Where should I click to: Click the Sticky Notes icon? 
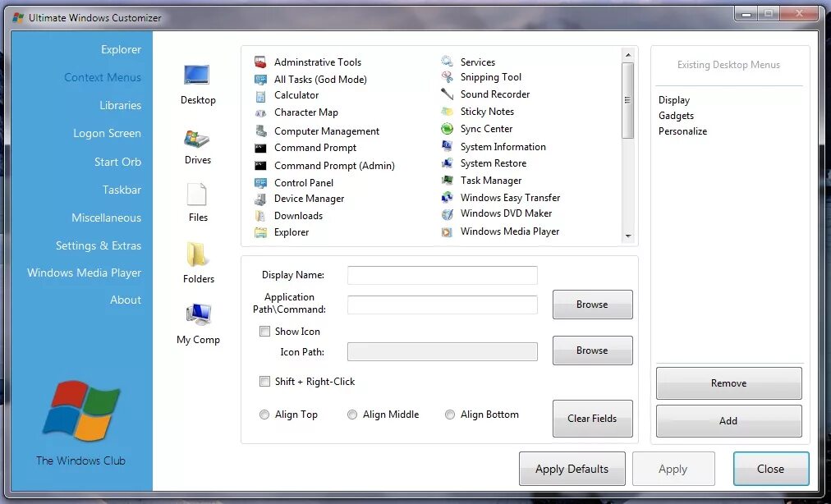coord(448,112)
